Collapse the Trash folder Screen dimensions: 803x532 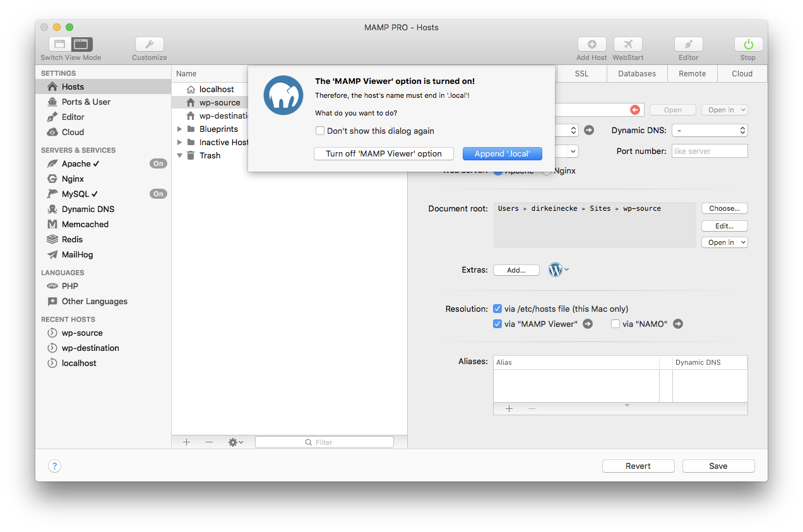pos(180,155)
